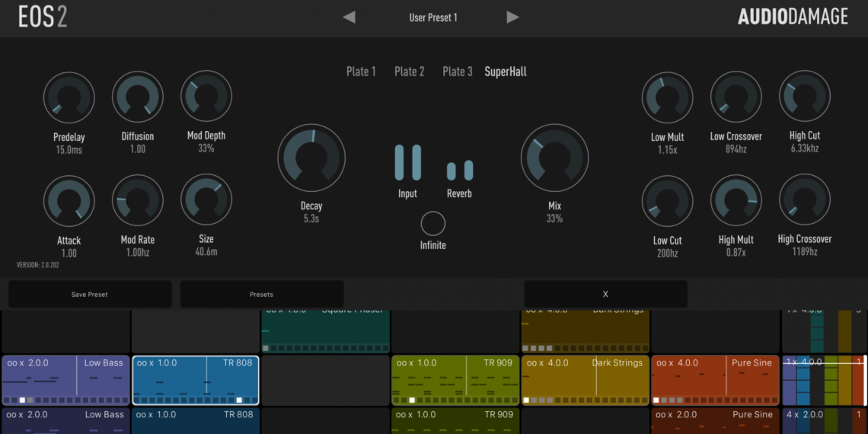This screenshot has height=434, width=868.
Task: Click the large Mix knob
Action: [x=554, y=158]
